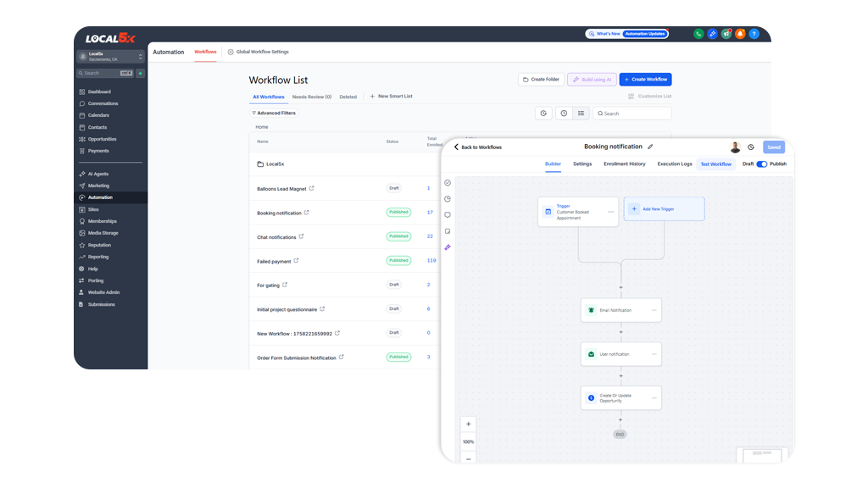Open external link icon beside Failed payment
The height and width of the screenshot is (488, 868).
(296, 261)
